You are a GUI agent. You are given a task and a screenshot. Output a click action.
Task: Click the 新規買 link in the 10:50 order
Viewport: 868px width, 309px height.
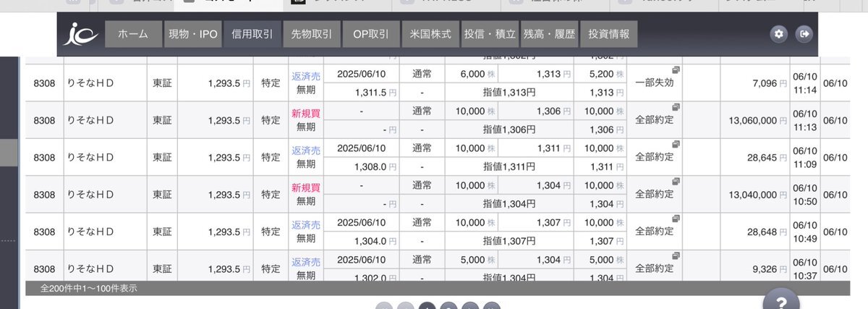point(306,187)
